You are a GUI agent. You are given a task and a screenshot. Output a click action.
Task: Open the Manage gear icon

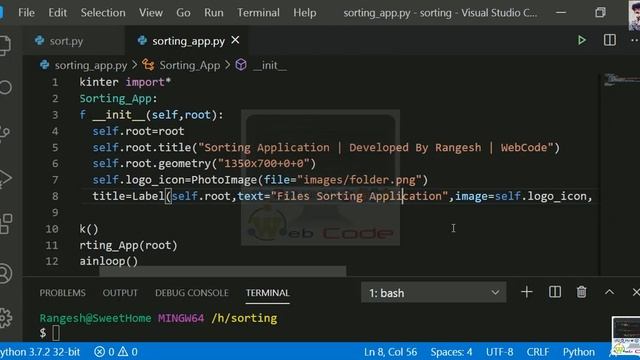[5, 318]
